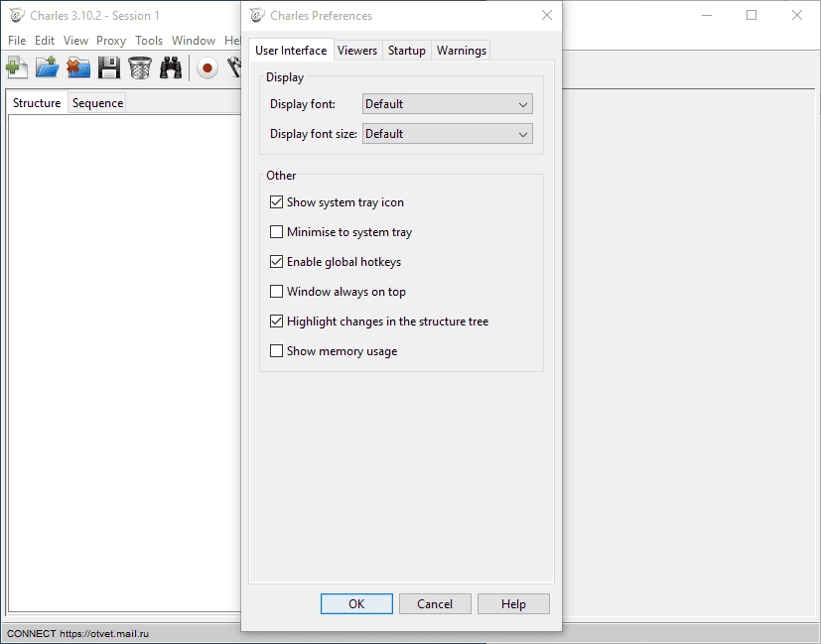This screenshot has width=821, height=644.
Task: Click the Open Session folder icon
Action: coord(47,68)
